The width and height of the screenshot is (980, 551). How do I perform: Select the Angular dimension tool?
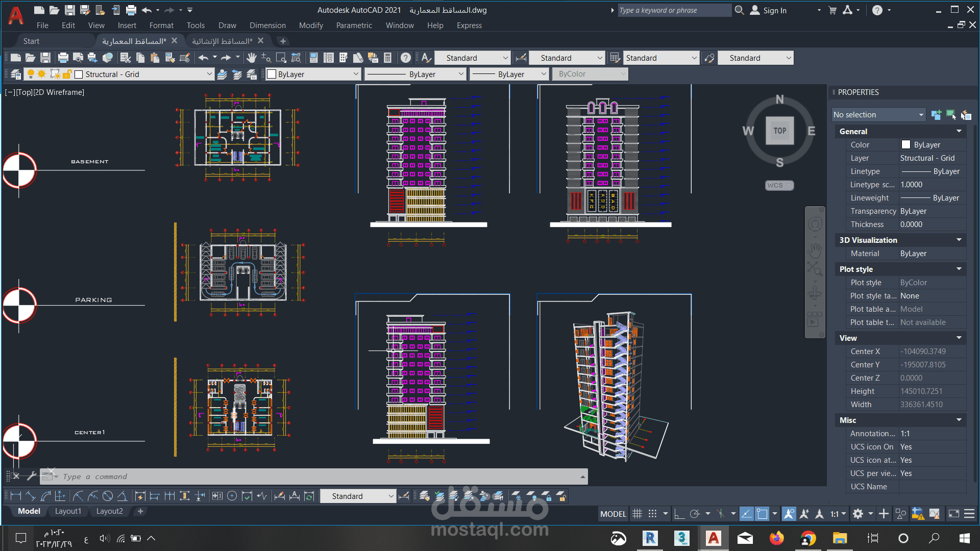click(122, 496)
